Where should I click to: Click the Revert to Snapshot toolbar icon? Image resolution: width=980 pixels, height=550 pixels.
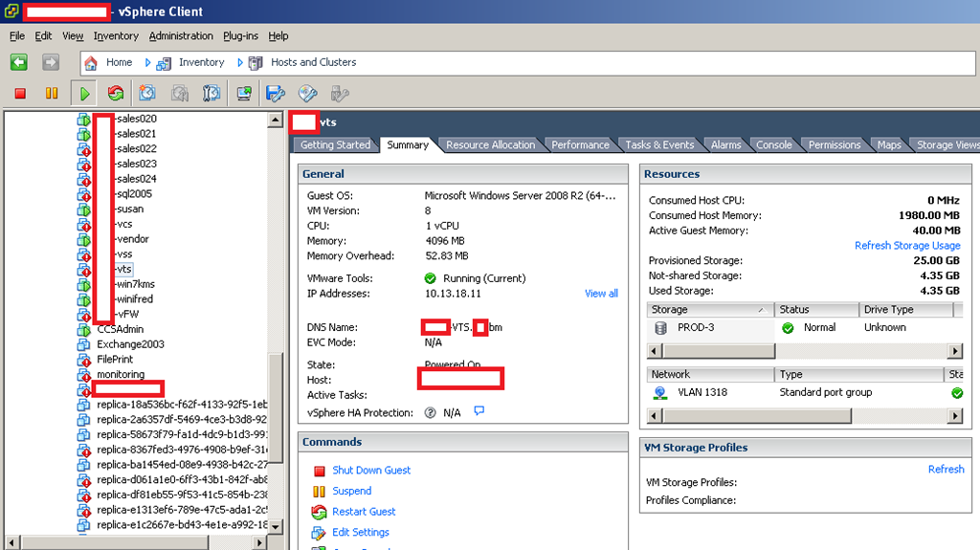[180, 93]
